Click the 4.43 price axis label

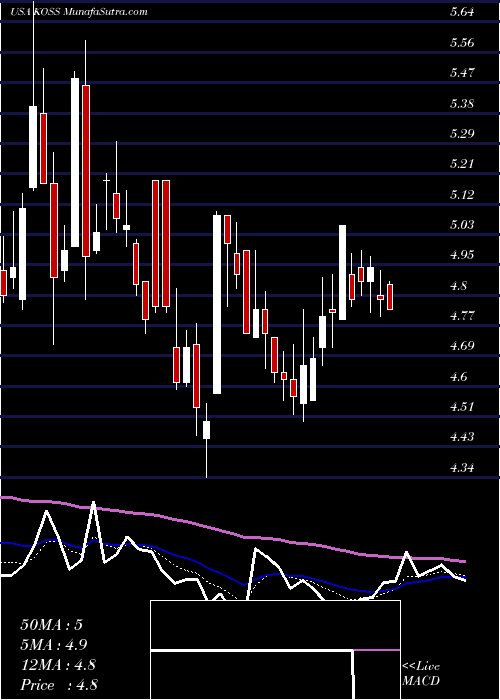point(462,437)
